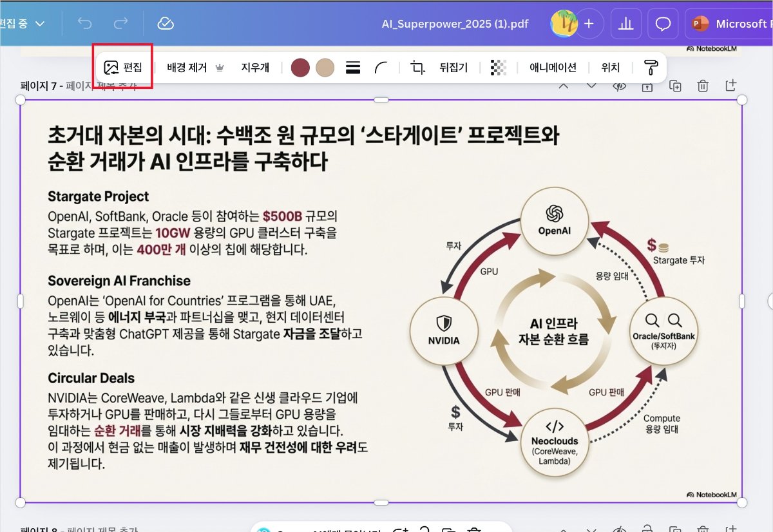Screen dimensions: 773x532
Task: Move page 7 down with the chevron
Action: pyautogui.click(x=591, y=86)
